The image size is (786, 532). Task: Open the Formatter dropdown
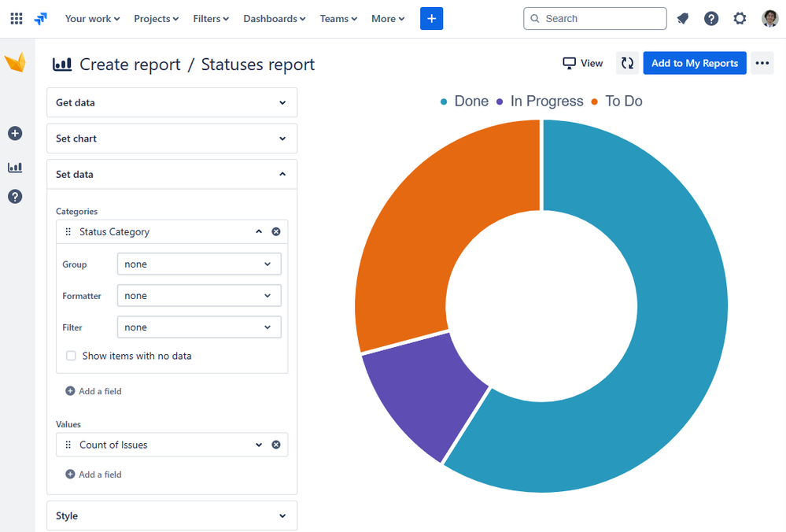[x=199, y=296]
